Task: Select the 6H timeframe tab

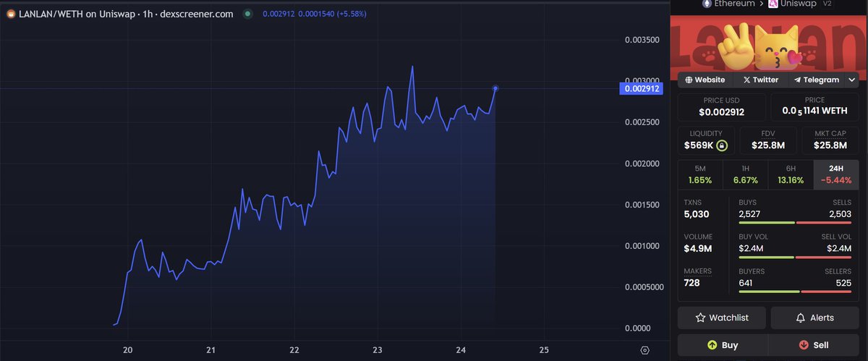Action: [791, 174]
